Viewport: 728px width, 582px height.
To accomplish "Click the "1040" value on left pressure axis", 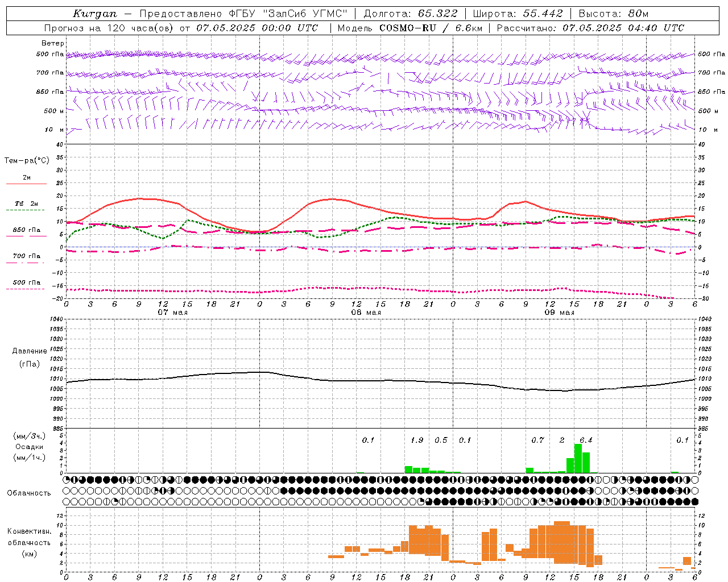I will pos(56,319).
